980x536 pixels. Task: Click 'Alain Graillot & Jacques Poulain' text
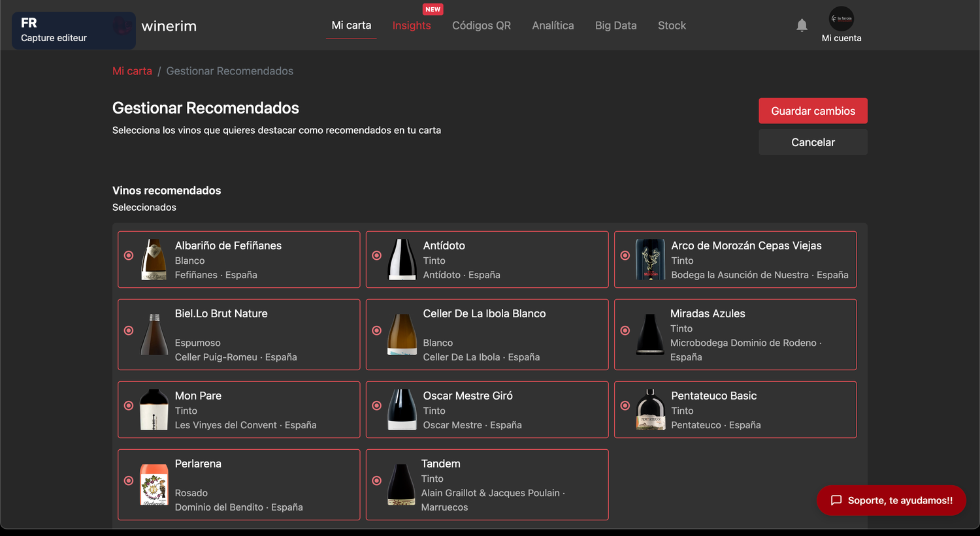(x=491, y=493)
